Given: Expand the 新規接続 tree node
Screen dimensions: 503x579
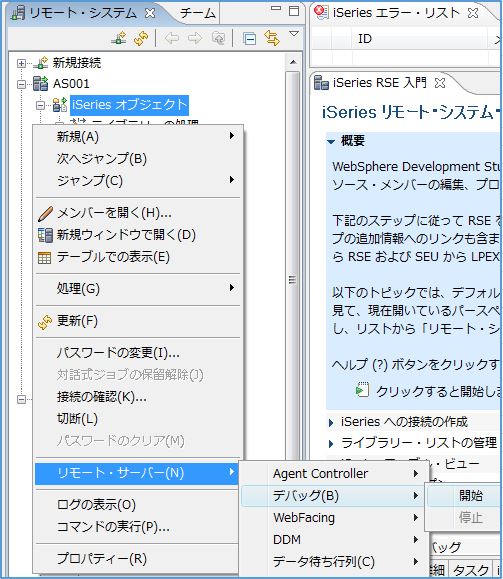Looking at the screenshot, I should pyautogui.click(x=21, y=64).
